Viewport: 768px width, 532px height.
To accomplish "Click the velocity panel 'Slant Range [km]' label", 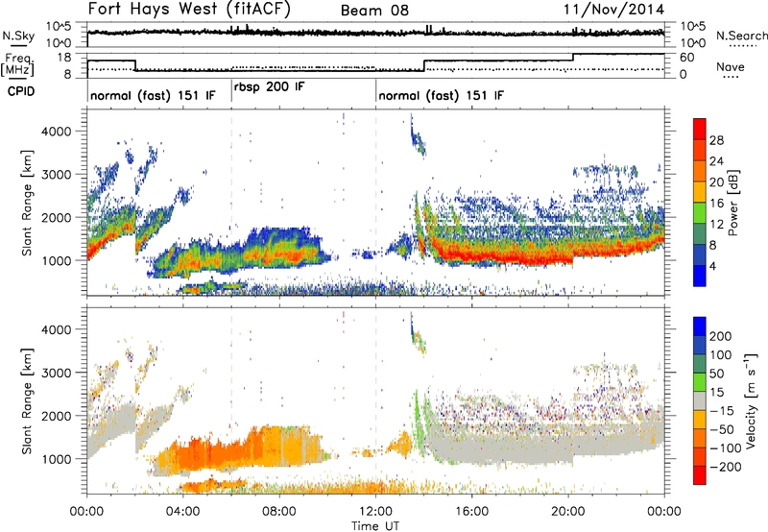I will [x=27, y=400].
